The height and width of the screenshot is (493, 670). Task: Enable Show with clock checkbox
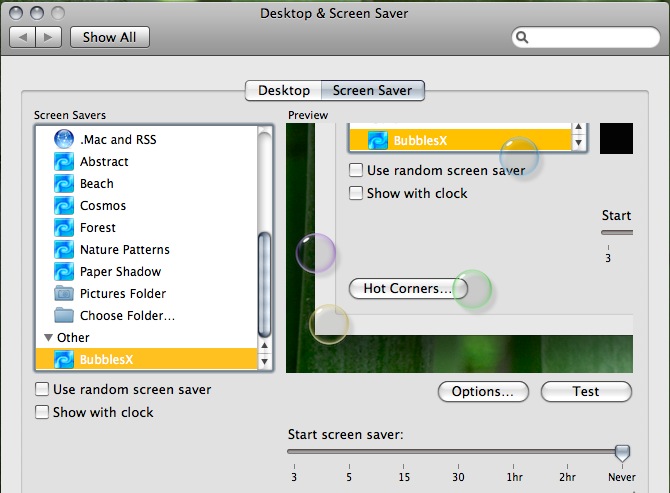click(x=42, y=412)
